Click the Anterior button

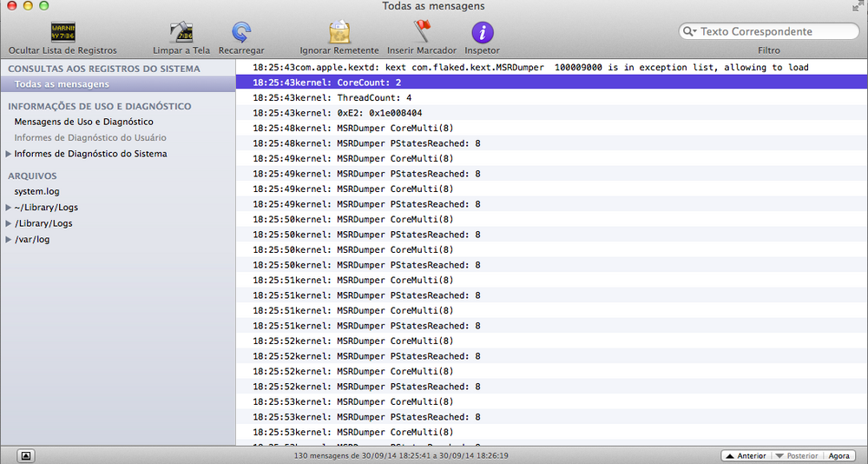coord(745,455)
